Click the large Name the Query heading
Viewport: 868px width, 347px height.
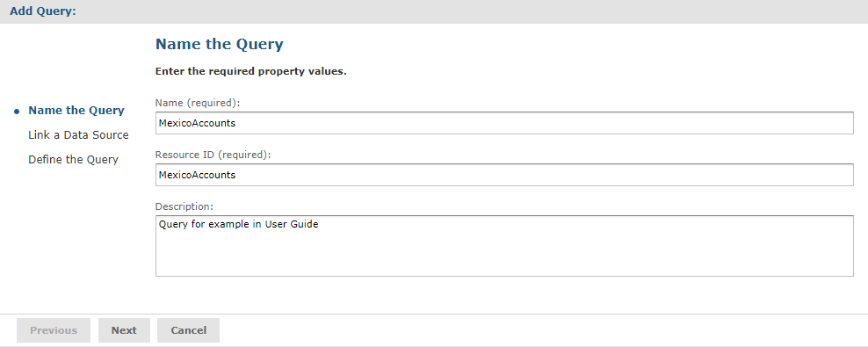[220, 44]
